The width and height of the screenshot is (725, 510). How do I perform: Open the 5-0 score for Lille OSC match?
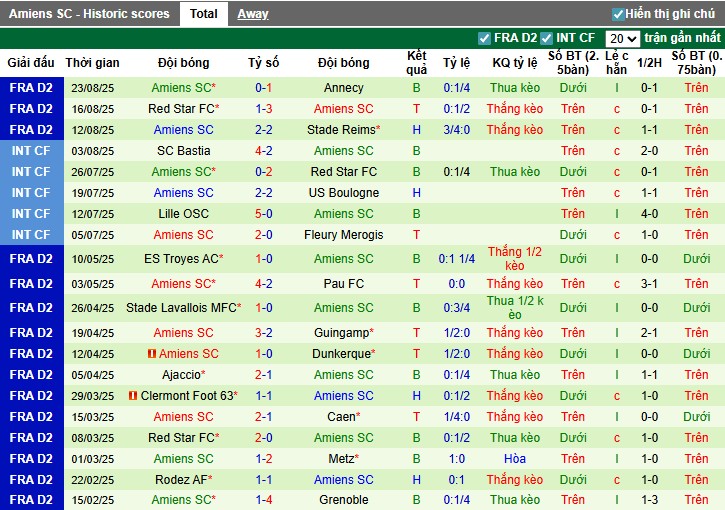tap(264, 214)
